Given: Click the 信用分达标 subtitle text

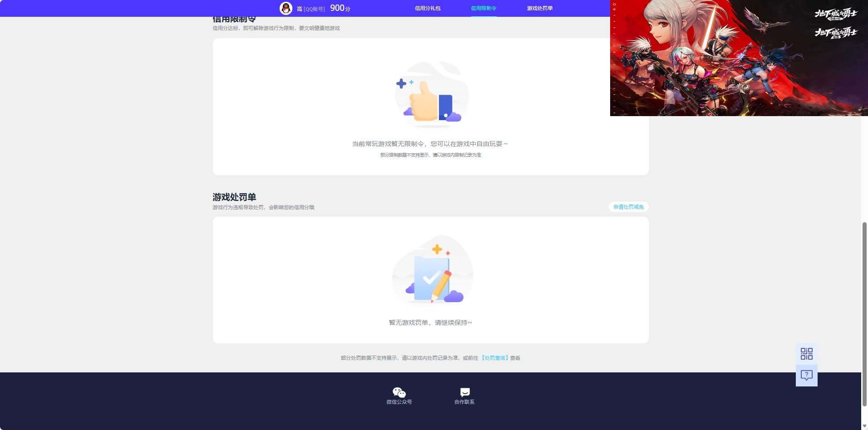Looking at the screenshot, I should tap(276, 28).
